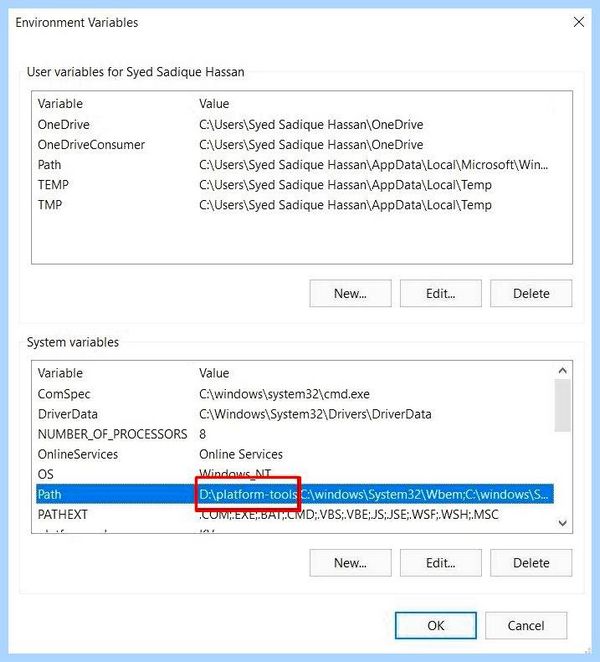600x662 pixels.
Task: Select the OneDriveConsumer user variable
Action: [x=295, y=144]
